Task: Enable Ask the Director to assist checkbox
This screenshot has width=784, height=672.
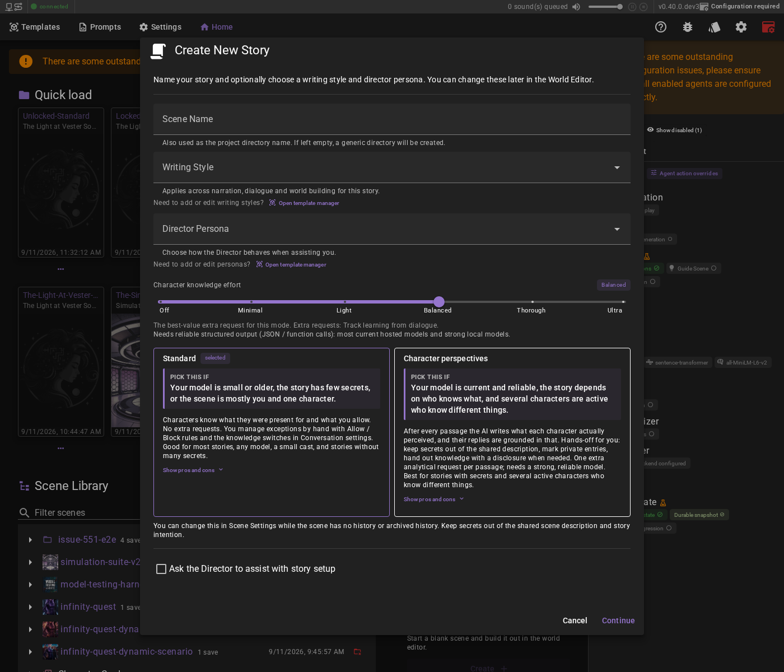Action: click(x=161, y=569)
